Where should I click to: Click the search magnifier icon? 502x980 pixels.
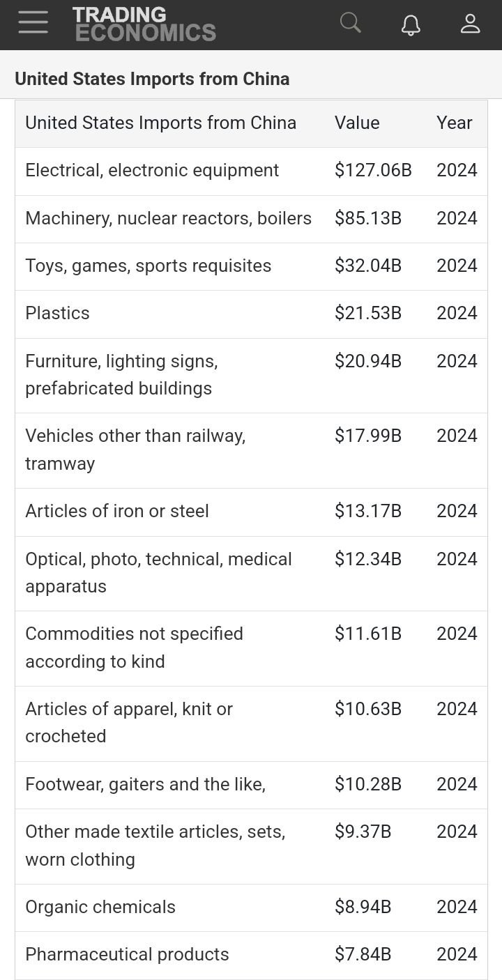[350, 23]
